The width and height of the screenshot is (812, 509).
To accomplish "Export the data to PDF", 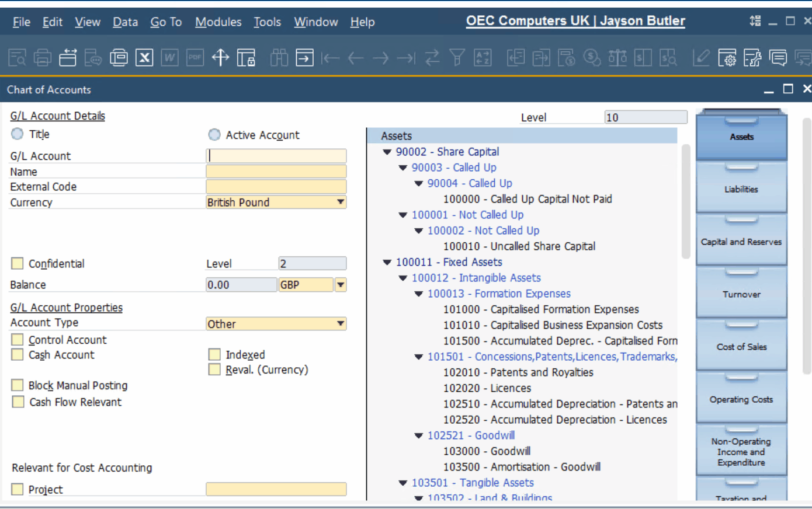I will pyautogui.click(x=195, y=57).
